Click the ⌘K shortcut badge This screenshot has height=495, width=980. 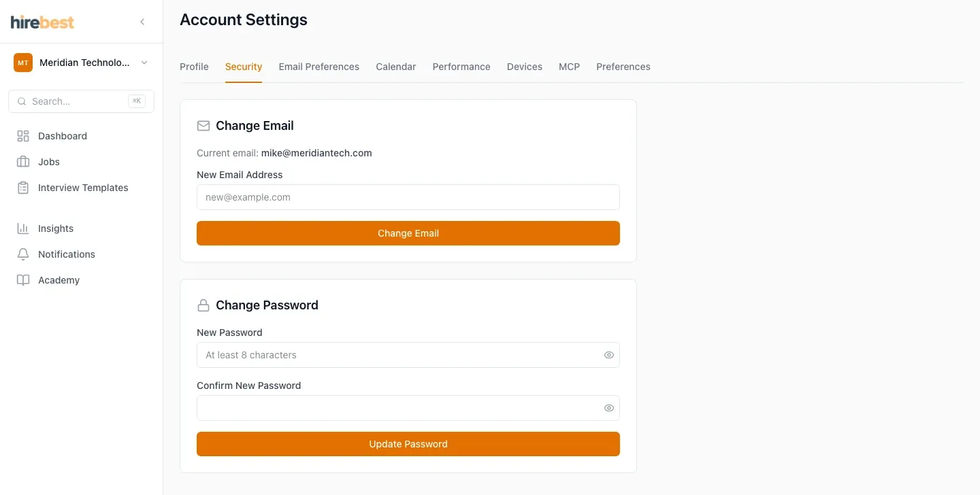(x=137, y=101)
